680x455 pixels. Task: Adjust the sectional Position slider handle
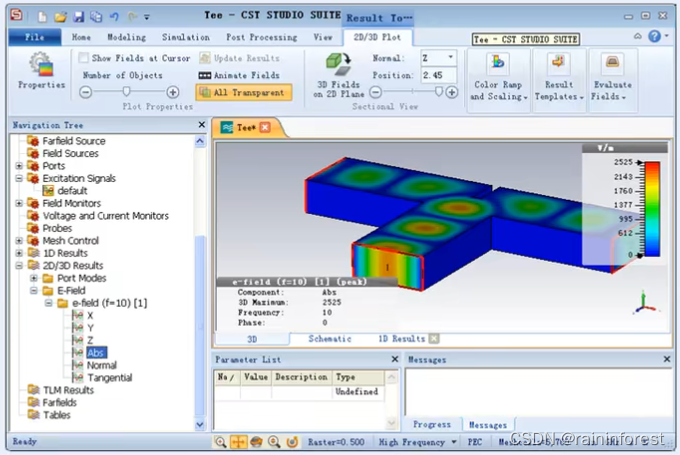[x=439, y=92]
